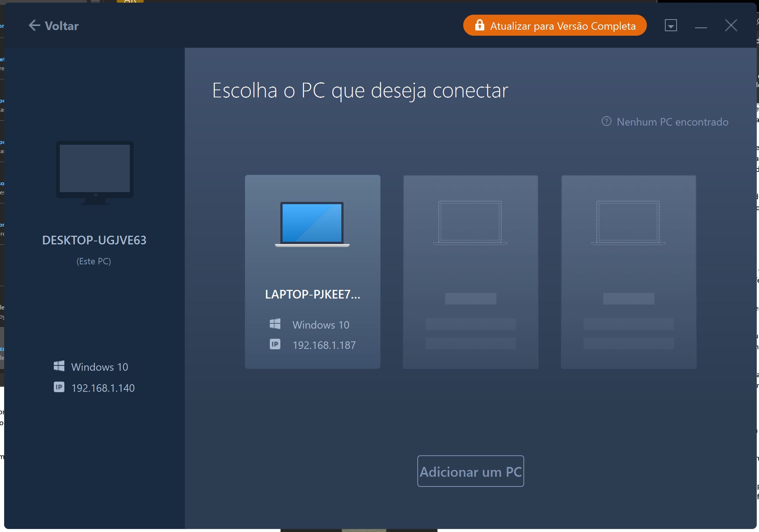Click IP address 192.168.1.140
The height and width of the screenshot is (532, 759).
(x=103, y=388)
